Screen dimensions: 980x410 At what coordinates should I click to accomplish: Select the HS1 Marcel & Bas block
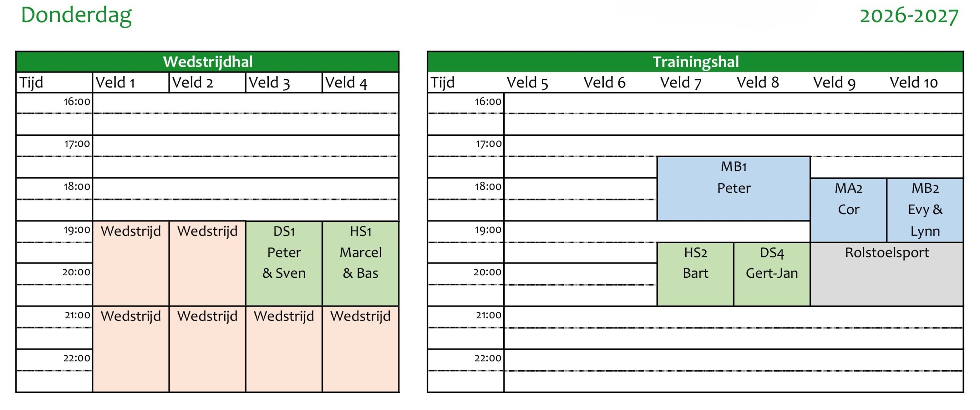tap(360, 264)
